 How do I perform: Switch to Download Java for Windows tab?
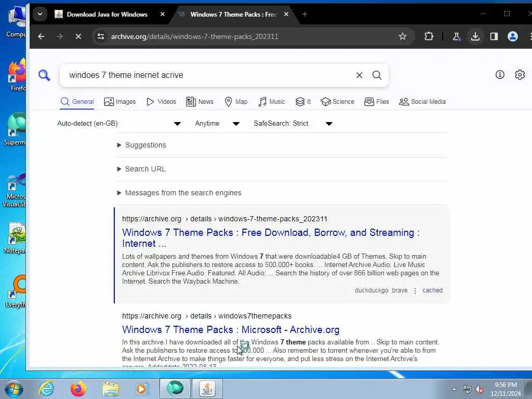(x=107, y=14)
